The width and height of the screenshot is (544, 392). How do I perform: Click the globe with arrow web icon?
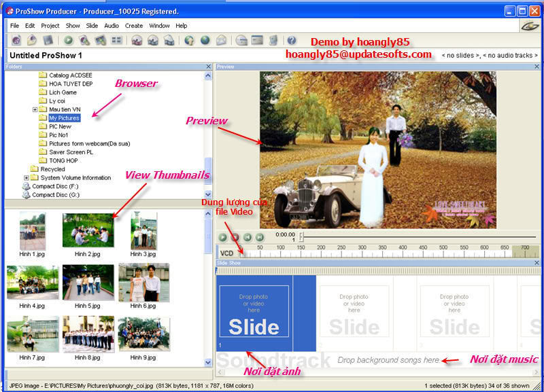coord(189,41)
